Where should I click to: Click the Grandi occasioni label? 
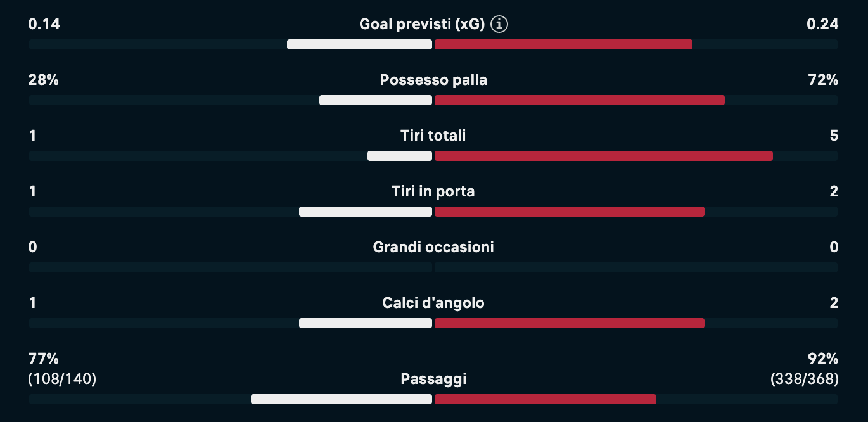(433, 247)
